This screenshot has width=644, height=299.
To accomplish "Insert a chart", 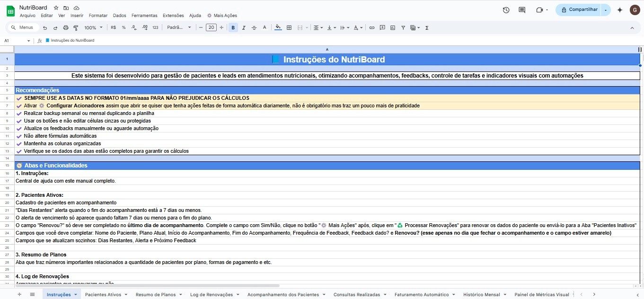I will pos(393,28).
